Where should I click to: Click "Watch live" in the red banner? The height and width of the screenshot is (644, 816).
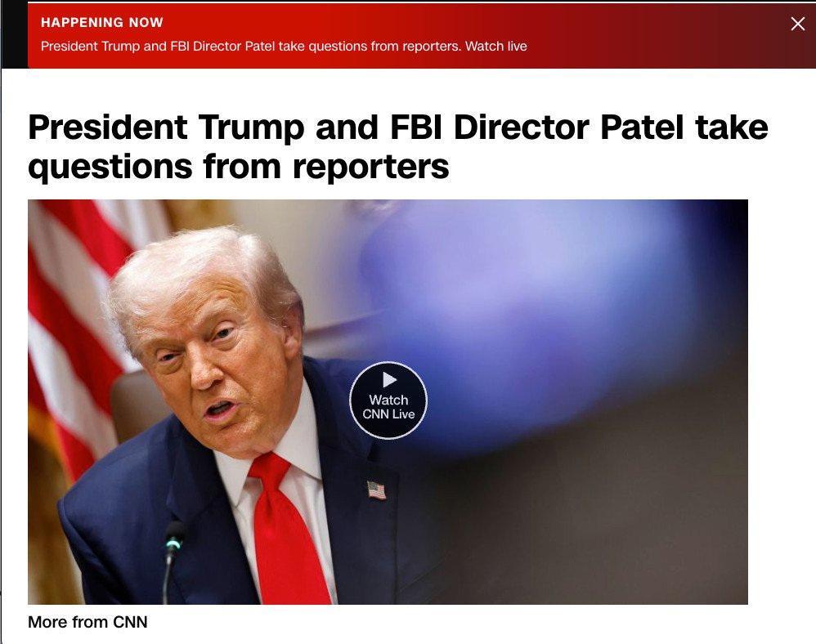pos(496,47)
